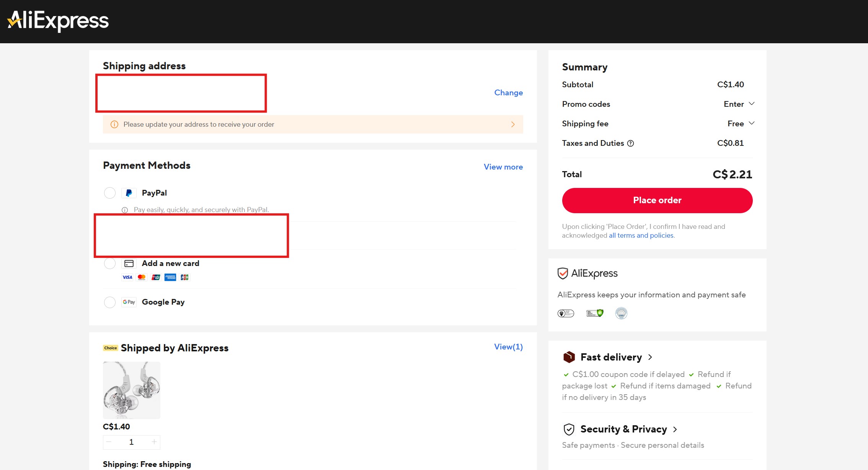Click the AliExpress shield checkmark icon
This screenshot has height=470, width=868.
coord(563,274)
